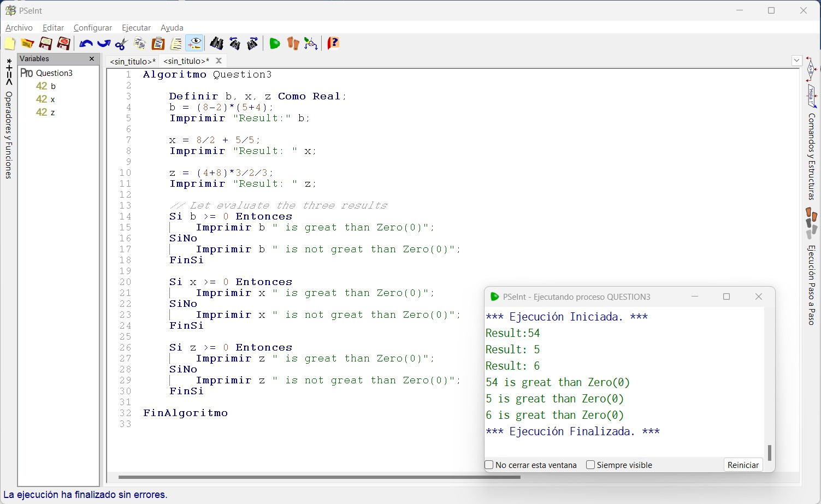Enable No cerrar esta ventana checkbox
821x504 pixels.
pos(489,465)
